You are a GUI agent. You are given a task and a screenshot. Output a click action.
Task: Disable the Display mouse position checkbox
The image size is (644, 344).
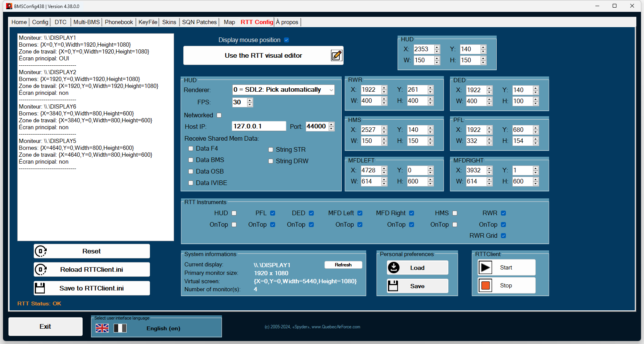287,40
